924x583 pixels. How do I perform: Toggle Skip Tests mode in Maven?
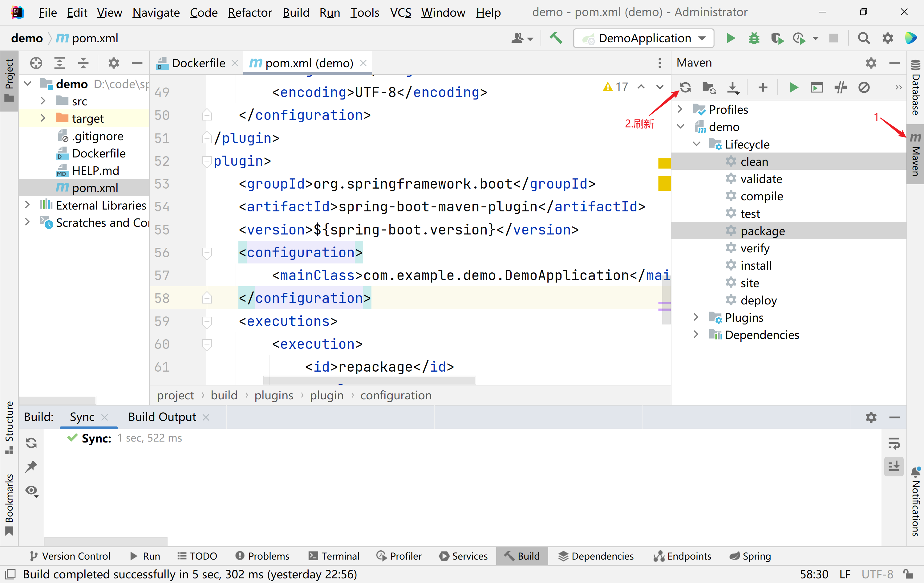tap(864, 88)
